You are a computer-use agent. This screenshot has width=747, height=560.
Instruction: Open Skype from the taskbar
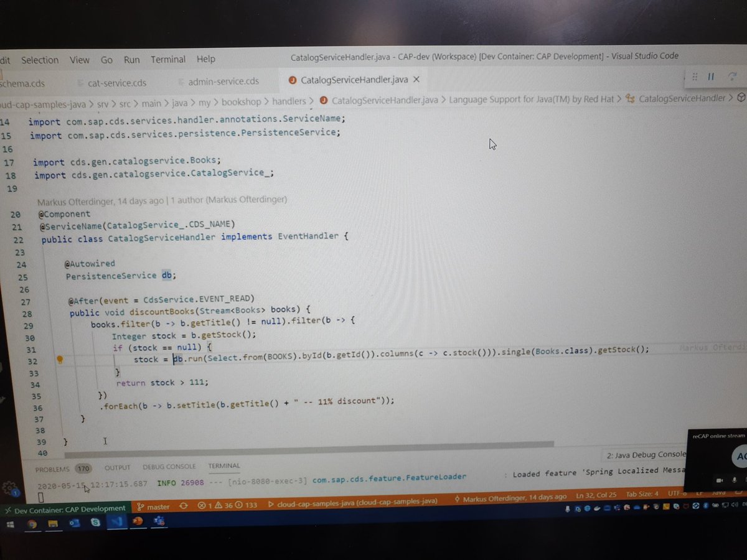(95, 523)
